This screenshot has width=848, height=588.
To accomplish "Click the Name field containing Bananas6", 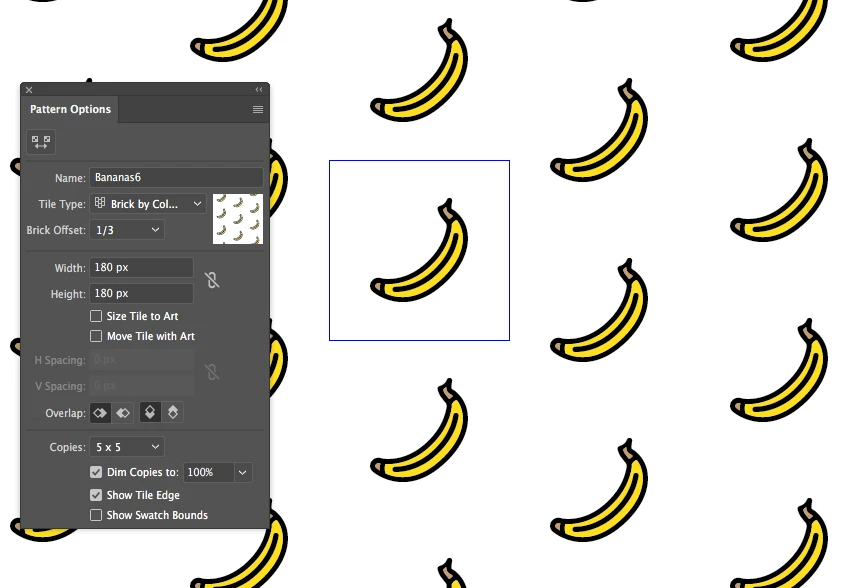I will (x=176, y=177).
